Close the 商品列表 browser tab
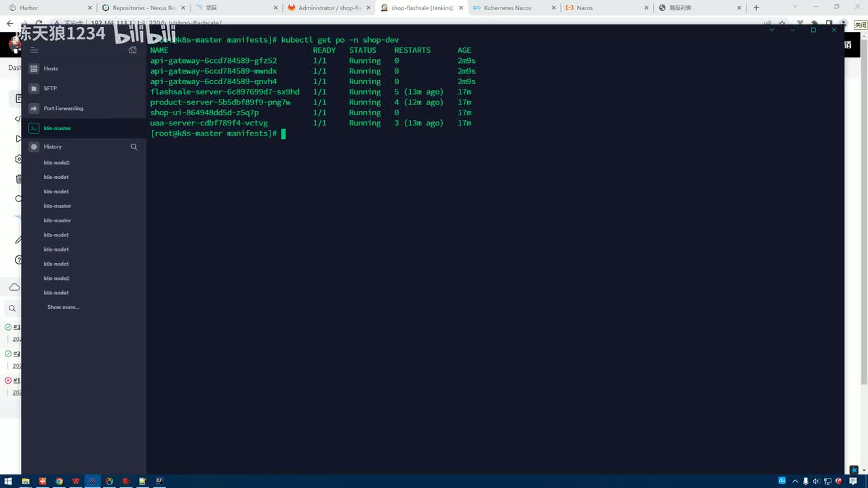The width and height of the screenshot is (868, 488). tap(739, 7)
